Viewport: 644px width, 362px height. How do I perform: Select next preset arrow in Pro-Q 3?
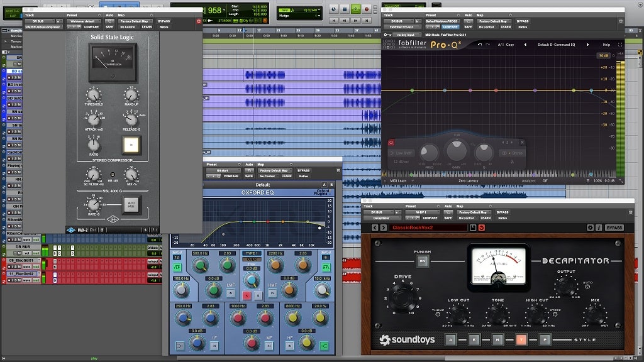(588, 45)
